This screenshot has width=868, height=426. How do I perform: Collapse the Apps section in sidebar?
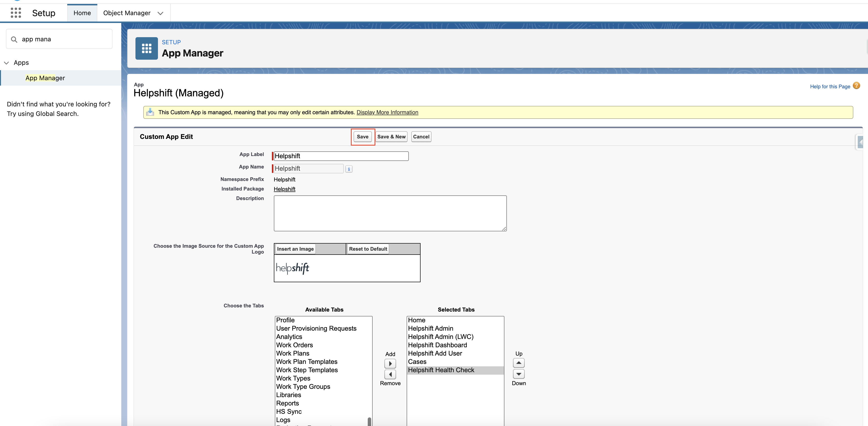(6, 63)
